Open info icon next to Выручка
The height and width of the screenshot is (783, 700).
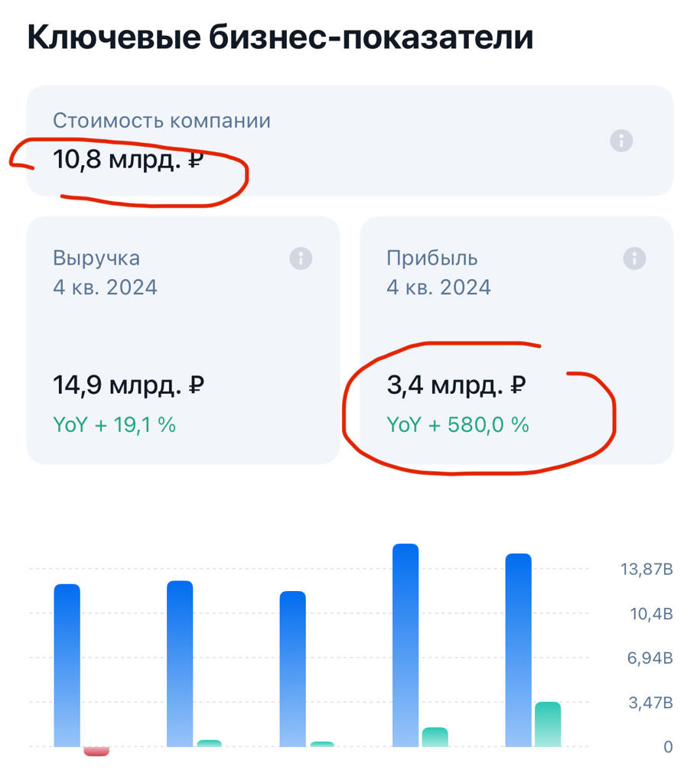tap(301, 258)
